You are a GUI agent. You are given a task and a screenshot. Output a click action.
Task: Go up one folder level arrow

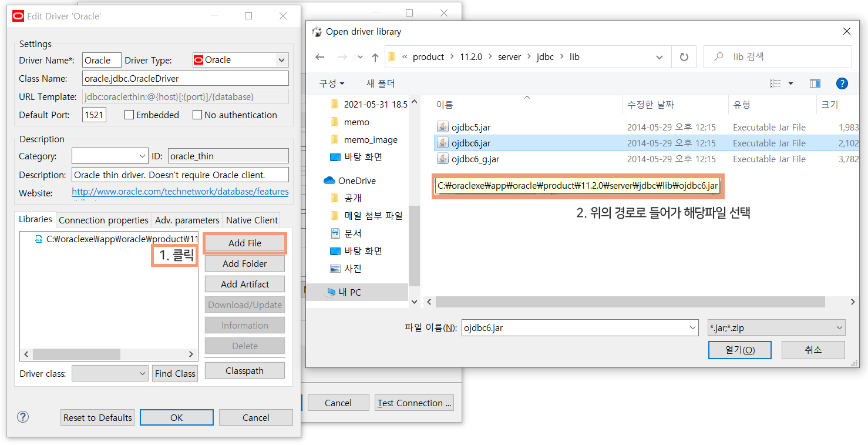click(375, 57)
